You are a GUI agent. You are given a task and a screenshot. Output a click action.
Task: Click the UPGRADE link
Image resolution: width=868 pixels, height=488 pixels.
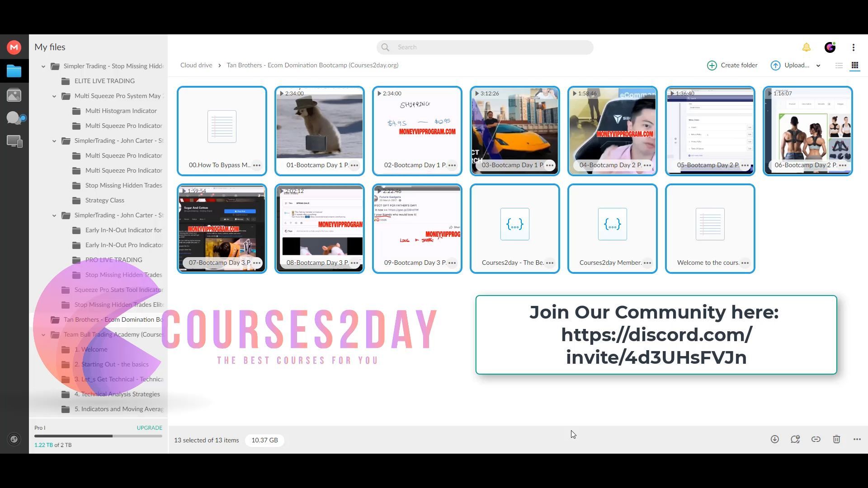[x=149, y=428]
